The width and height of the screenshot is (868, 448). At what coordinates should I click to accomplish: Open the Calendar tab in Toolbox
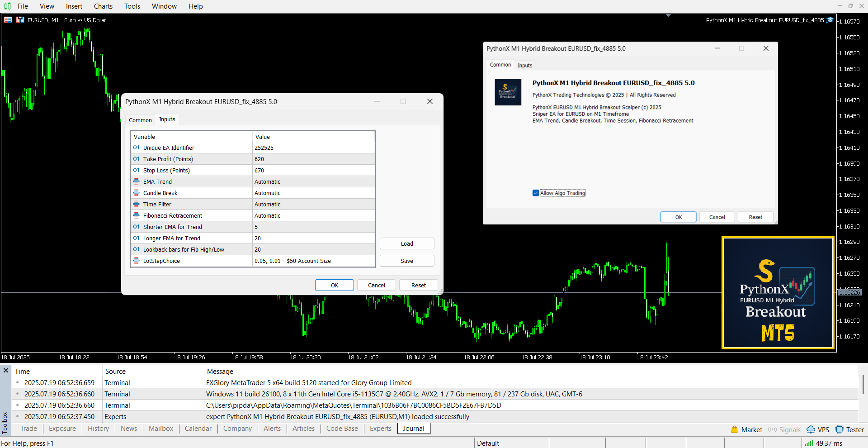click(x=198, y=429)
